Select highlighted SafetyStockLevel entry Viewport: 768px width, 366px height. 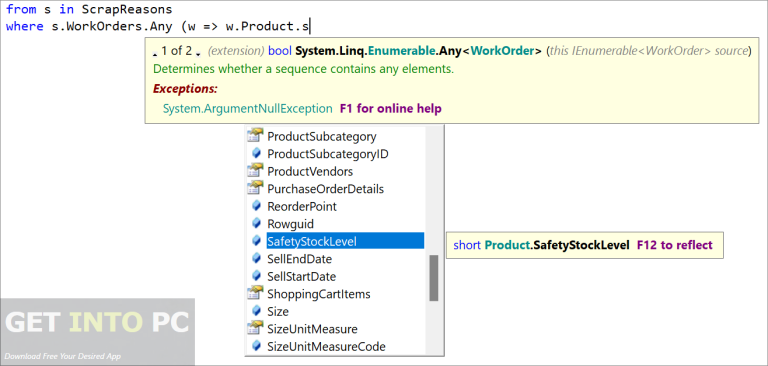click(345, 241)
